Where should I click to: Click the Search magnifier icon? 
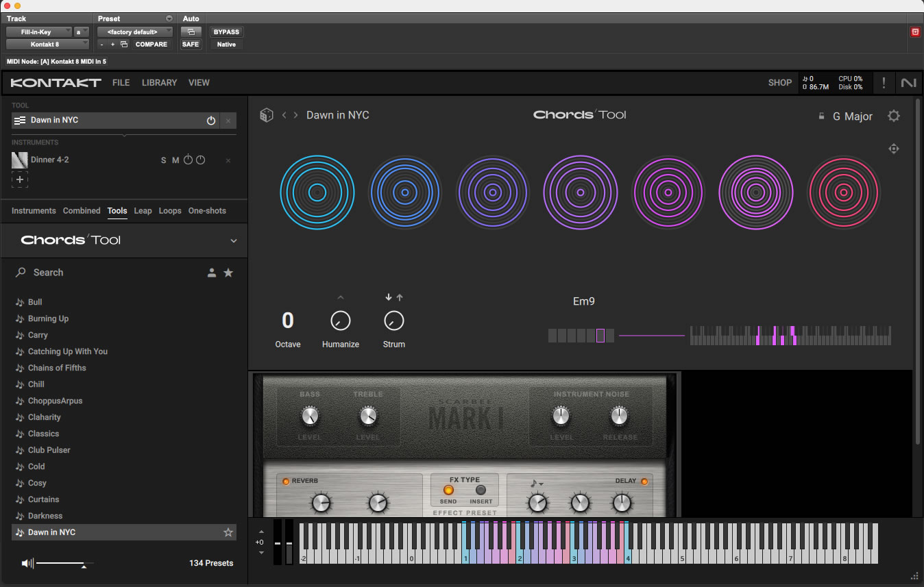(21, 273)
